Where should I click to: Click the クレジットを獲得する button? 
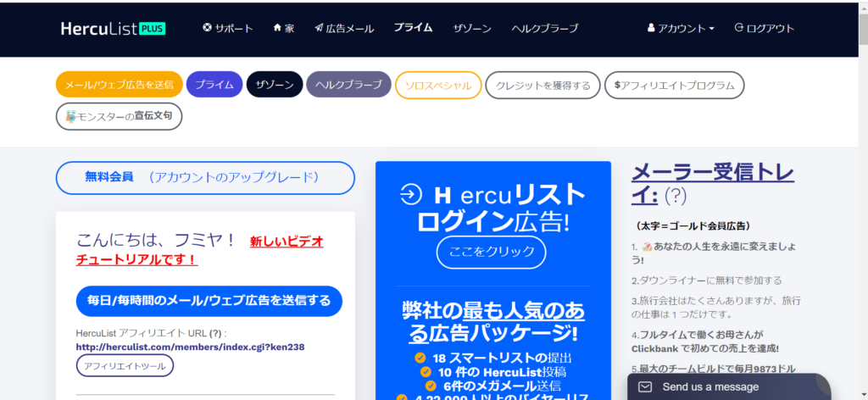click(x=542, y=86)
